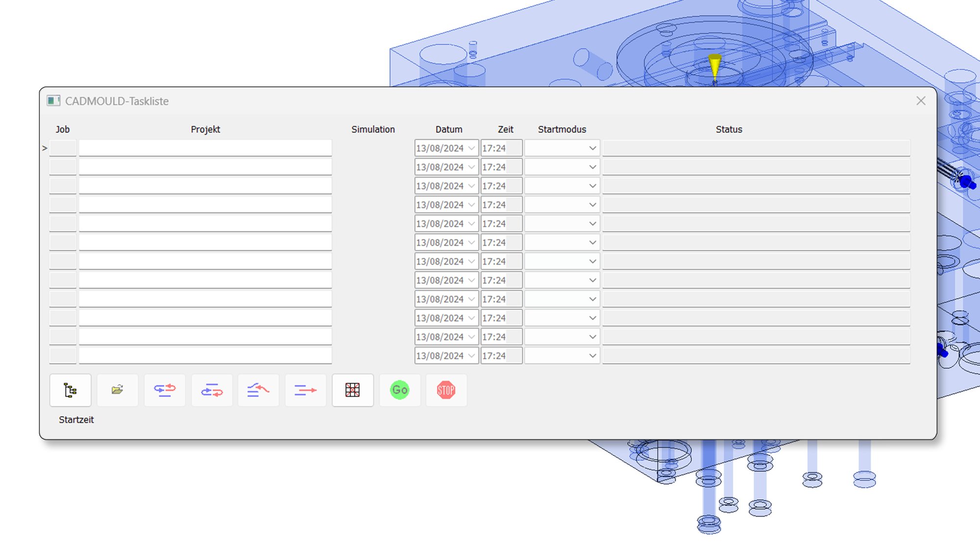Click the move job up swap icon
The height and width of the screenshot is (551, 980).
click(165, 390)
